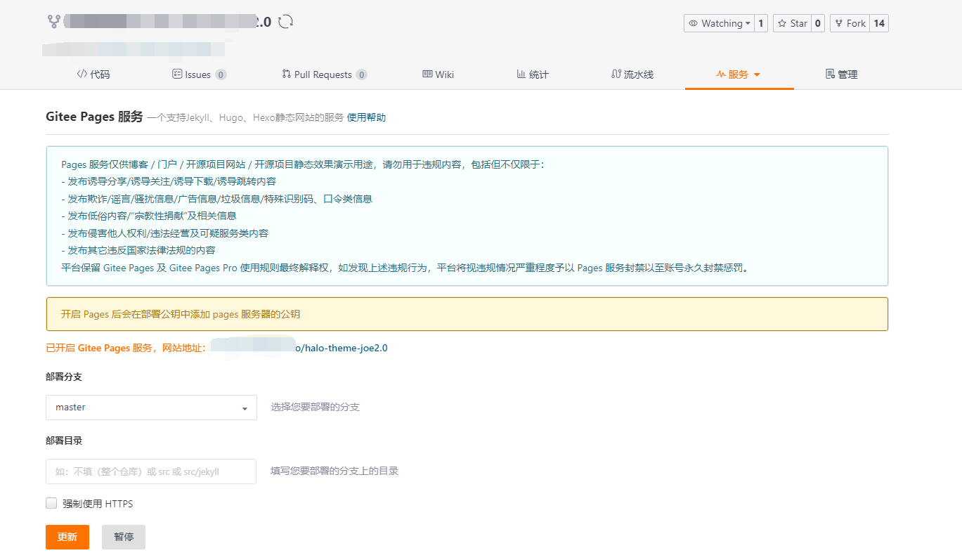Open the Watching dropdown
Screen dimensions: 962x560
coord(719,23)
